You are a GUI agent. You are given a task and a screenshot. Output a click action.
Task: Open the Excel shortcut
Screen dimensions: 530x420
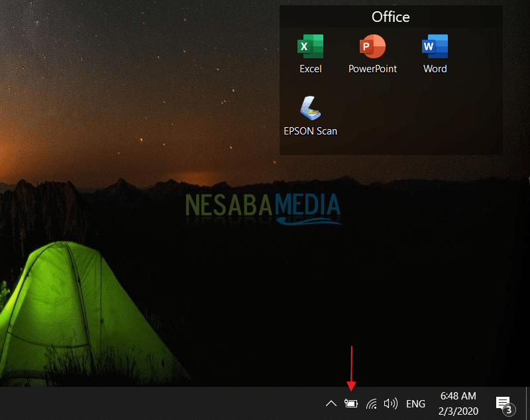[310, 54]
